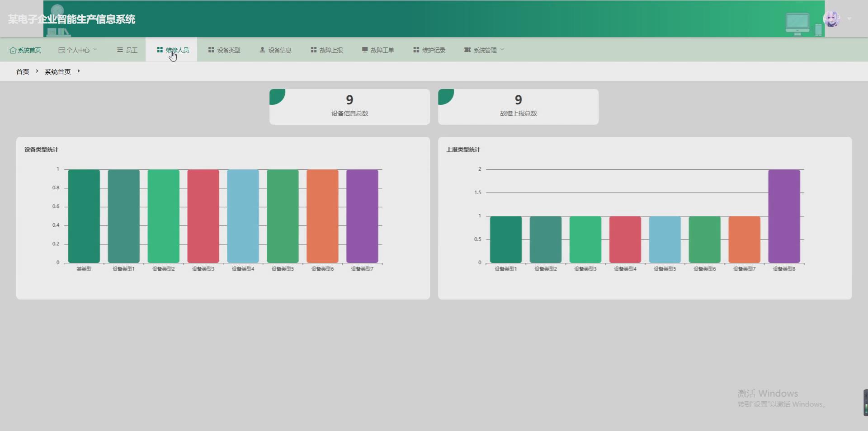Image resolution: width=868 pixels, height=431 pixels.
Task: Click the 上报类型统计 chart title
Action: coord(463,150)
